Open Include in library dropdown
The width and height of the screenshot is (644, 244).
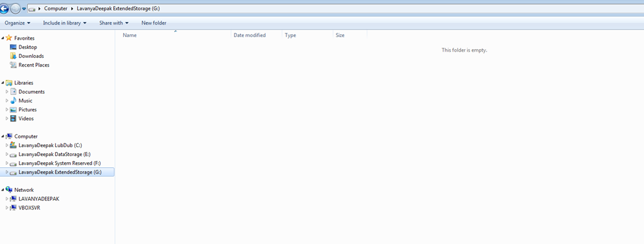coord(65,23)
